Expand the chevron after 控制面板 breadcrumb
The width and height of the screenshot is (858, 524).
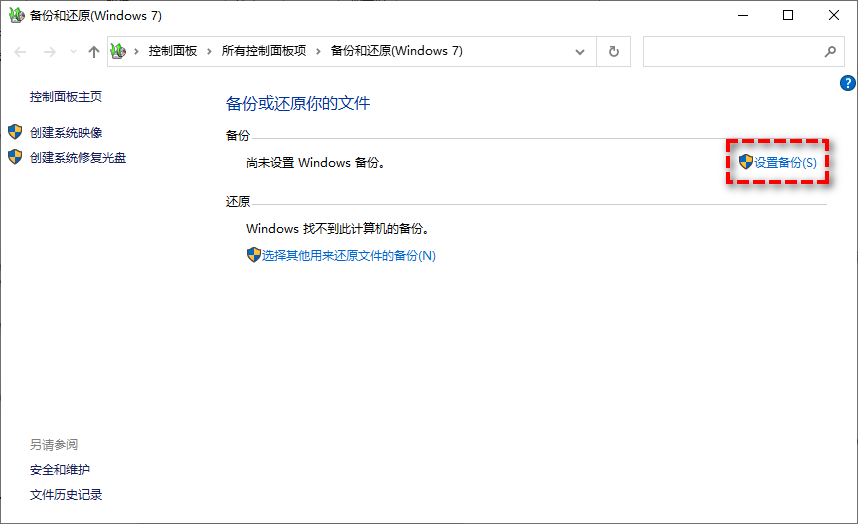point(209,51)
